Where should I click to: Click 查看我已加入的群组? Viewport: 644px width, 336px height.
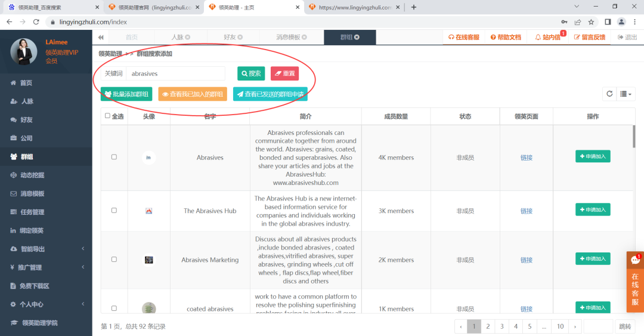[x=193, y=94]
